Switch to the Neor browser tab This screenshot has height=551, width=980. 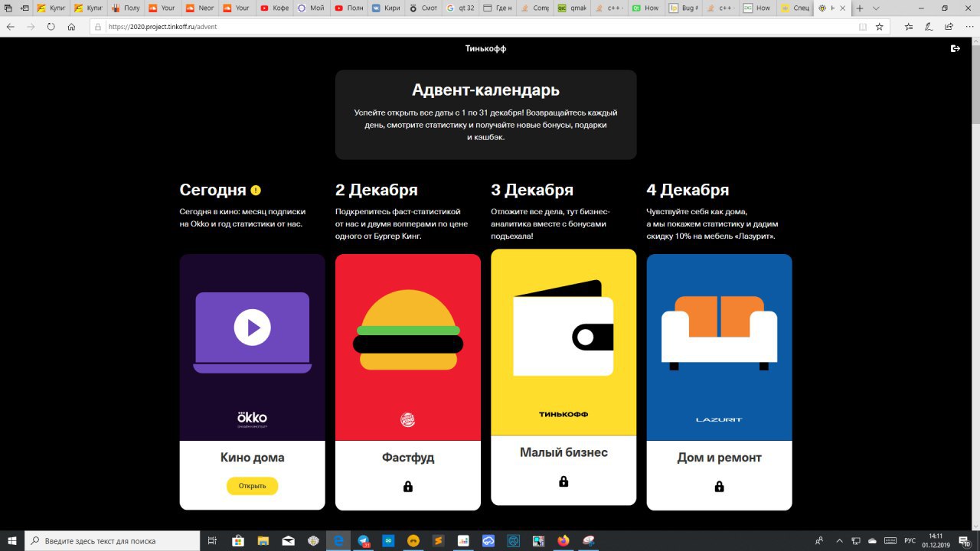[x=201, y=8]
